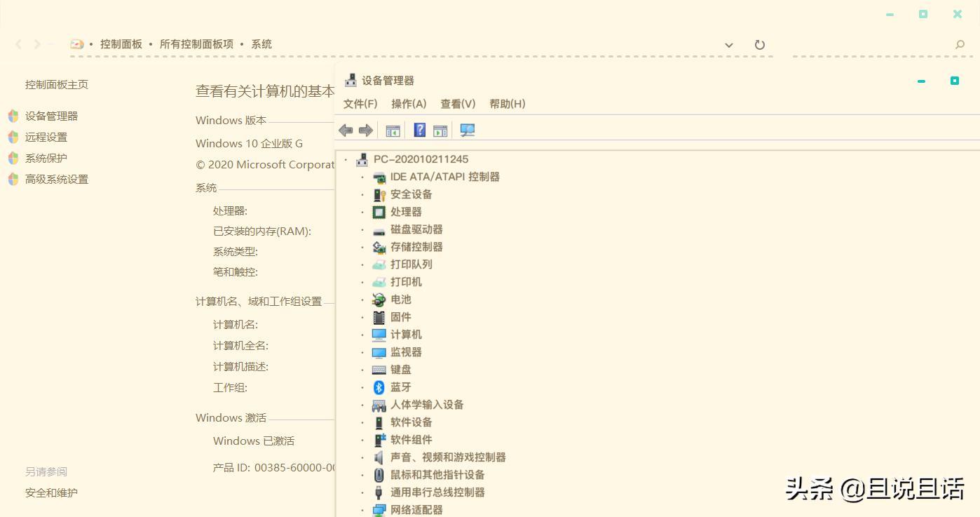Image resolution: width=980 pixels, height=517 pixels.
Task: Click the puzzle icon beside 软件组件
Action: click(x=379, y=440)
